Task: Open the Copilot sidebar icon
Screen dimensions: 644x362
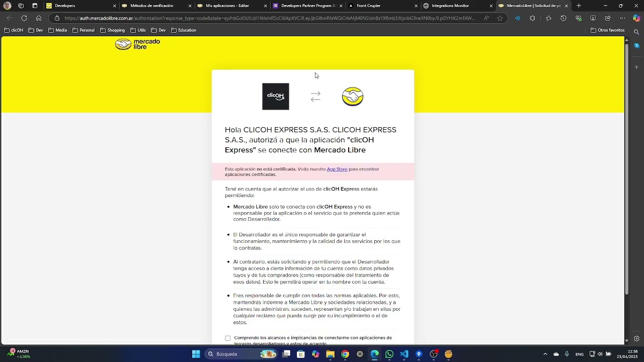Action: (636, 18)
